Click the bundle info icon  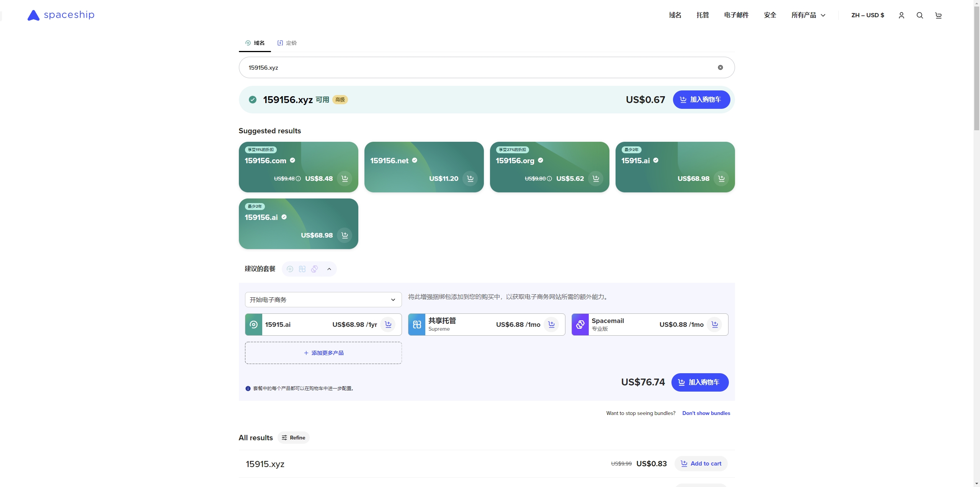coord(248,389)
